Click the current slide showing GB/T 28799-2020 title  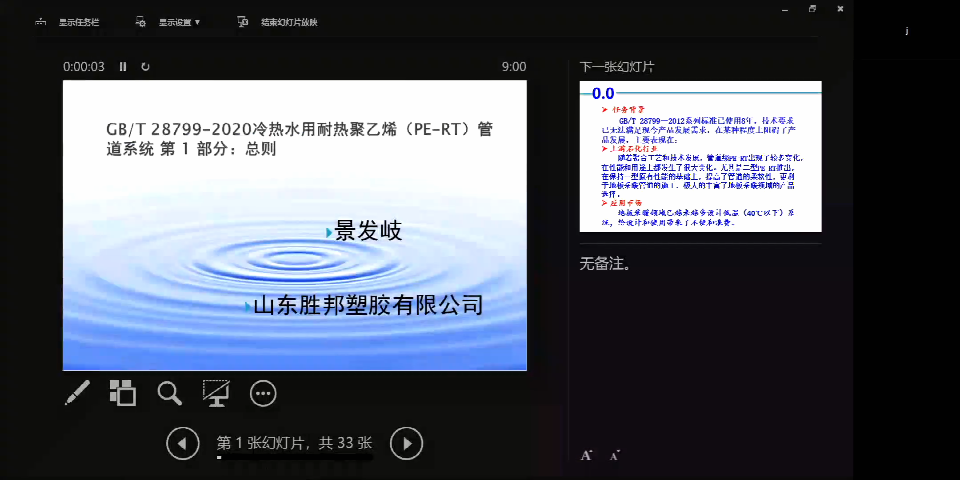pos(294,225)
